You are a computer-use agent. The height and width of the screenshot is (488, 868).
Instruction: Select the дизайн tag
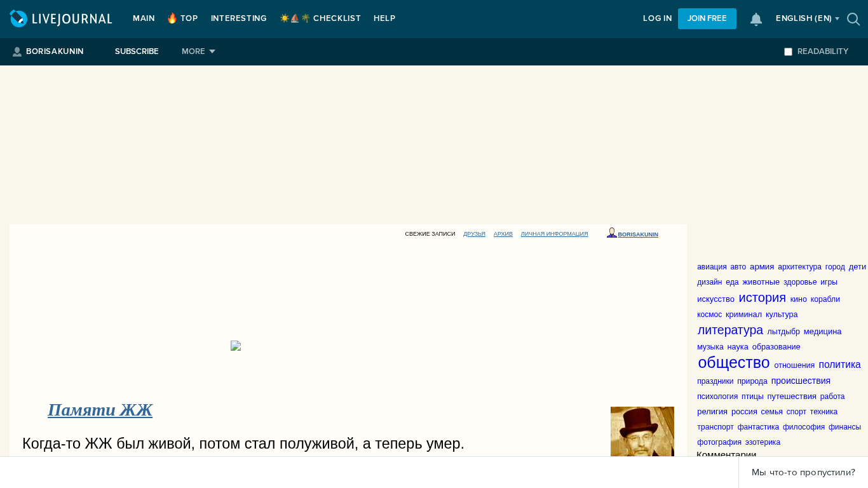coord(709,282)
